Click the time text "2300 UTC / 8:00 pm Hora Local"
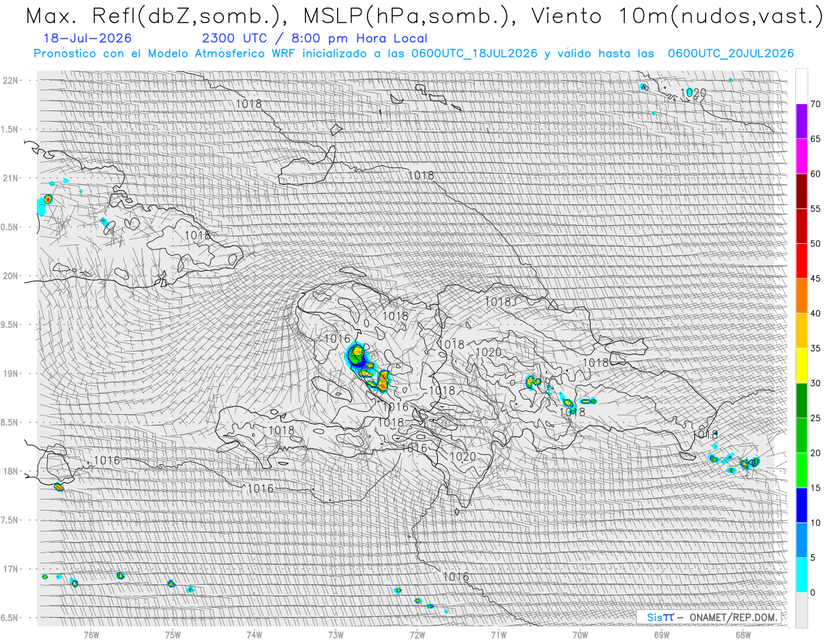The image size is (834, 644). click(x=314, y=38)
